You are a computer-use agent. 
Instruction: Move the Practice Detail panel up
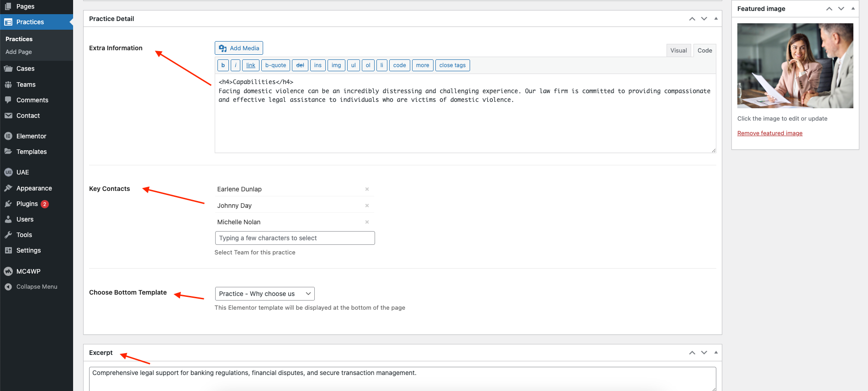[x=692, y=19]
